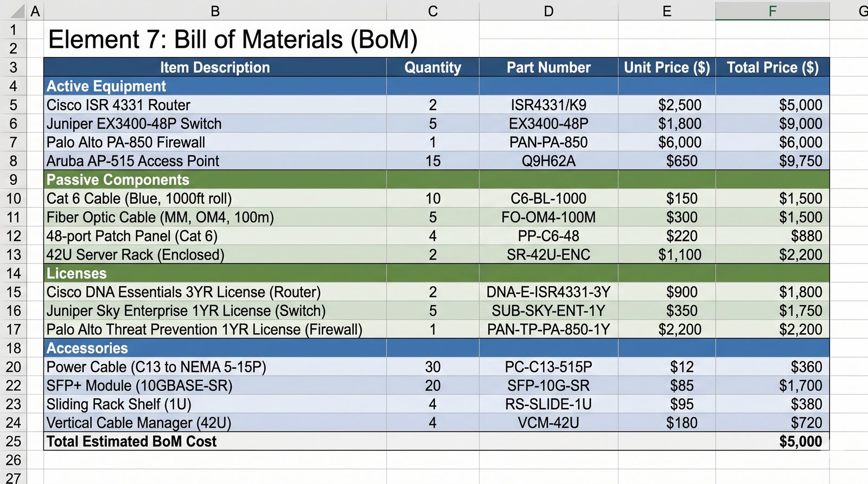Select row 9 header
The image size is (868, 484).
pos(14,180)
